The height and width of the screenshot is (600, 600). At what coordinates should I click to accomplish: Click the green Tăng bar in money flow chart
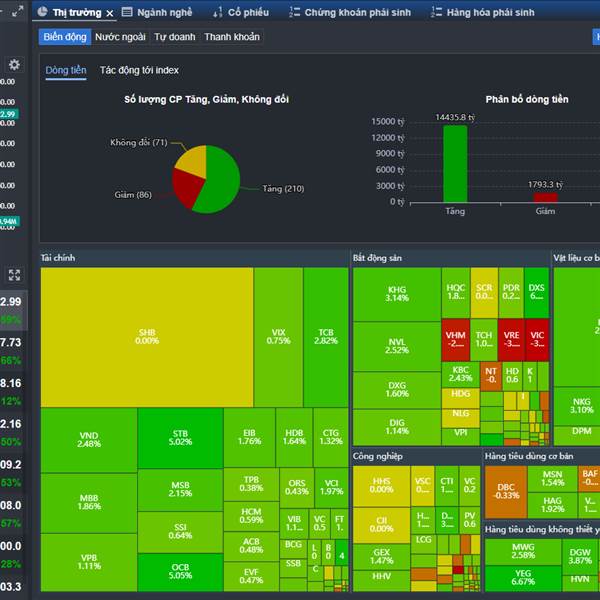pos(455,164)
